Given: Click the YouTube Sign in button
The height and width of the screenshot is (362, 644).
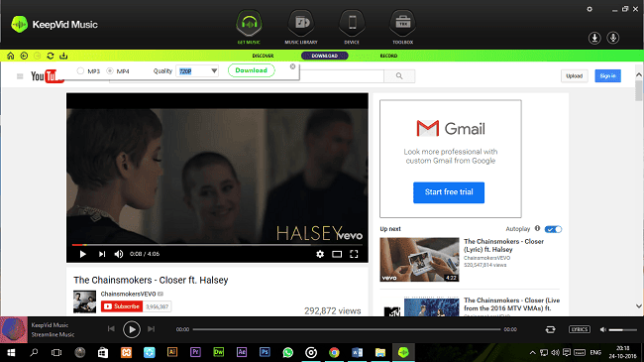Looking at the screenshot, I should (608, 76).
